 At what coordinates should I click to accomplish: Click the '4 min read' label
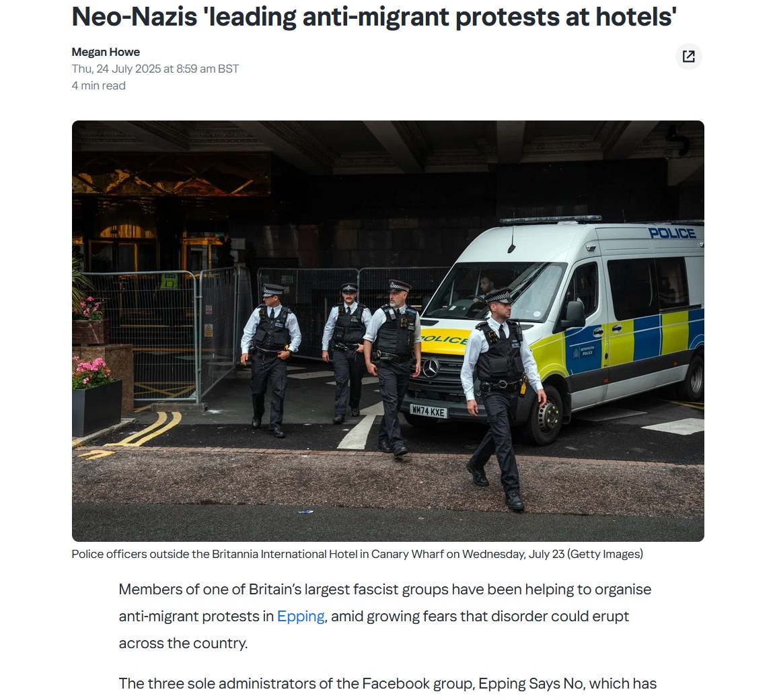pyautogui.click(x=99, y=85)
